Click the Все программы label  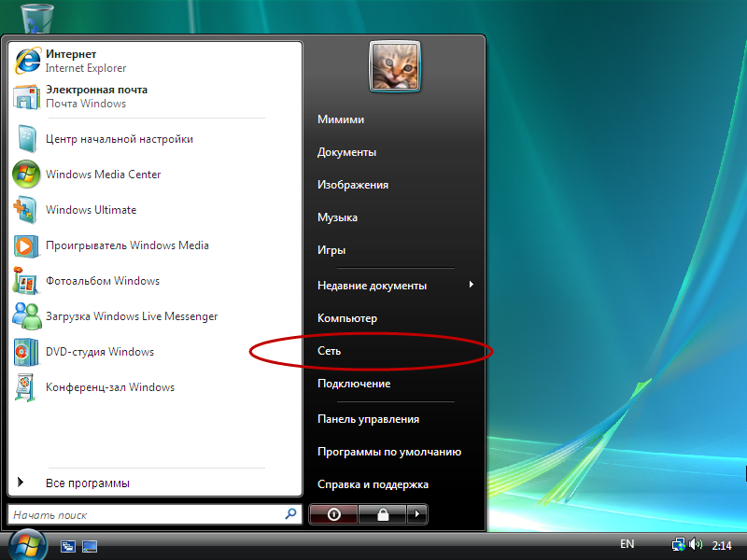click(88, 483)
